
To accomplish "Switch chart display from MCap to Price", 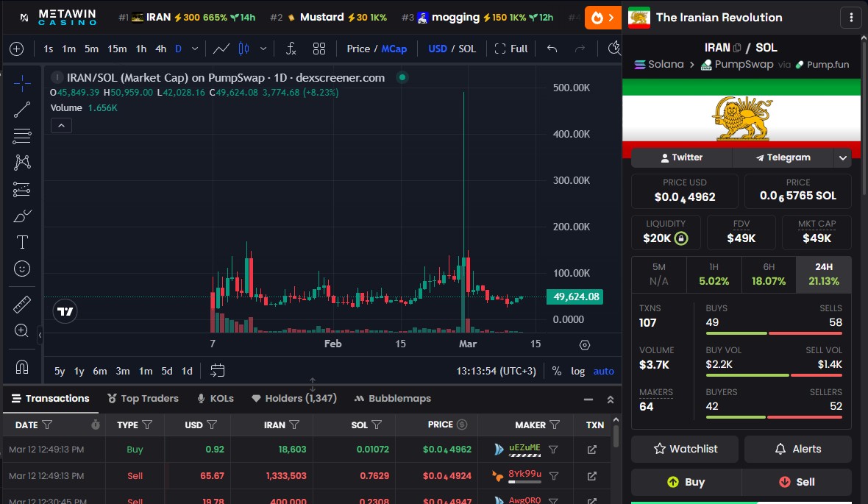I will (358, 48).
